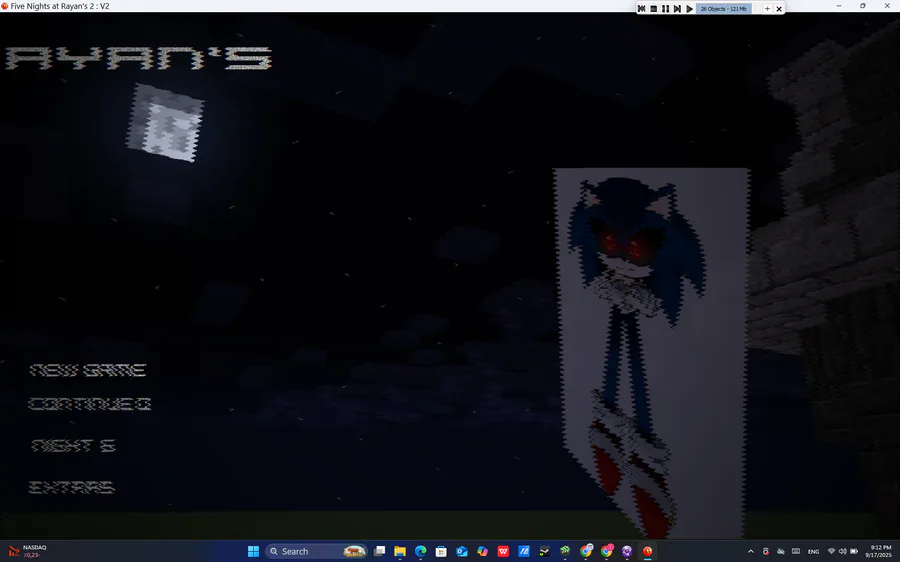
Task: Check battery status icon in tray
Action: coord(854,551)
